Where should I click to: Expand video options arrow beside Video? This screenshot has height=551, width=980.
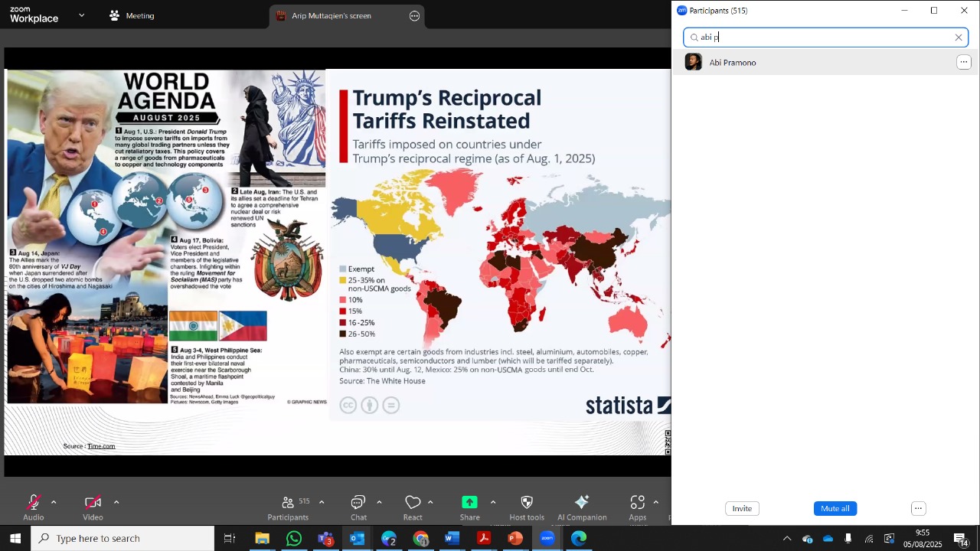pos(116,503)
